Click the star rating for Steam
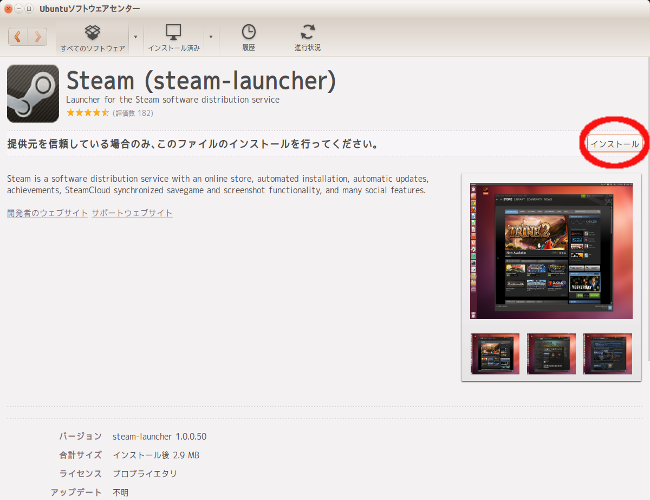 tap(88, 112)
